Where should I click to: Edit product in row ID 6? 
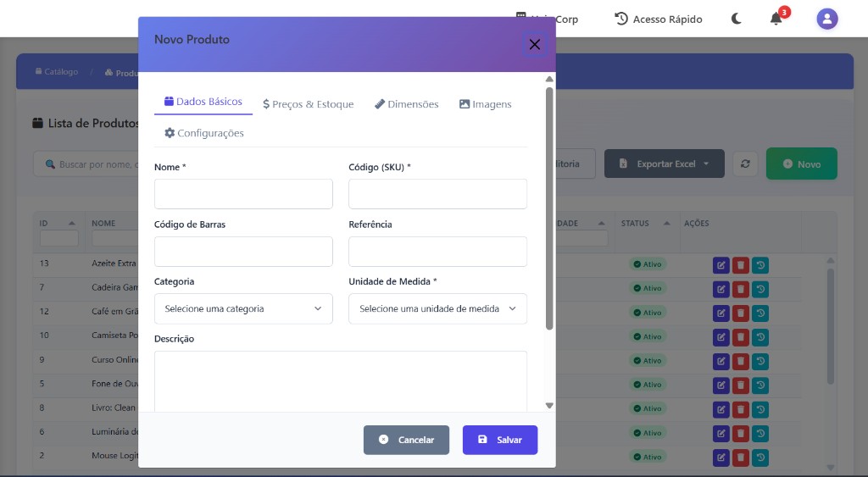point(721,433)
